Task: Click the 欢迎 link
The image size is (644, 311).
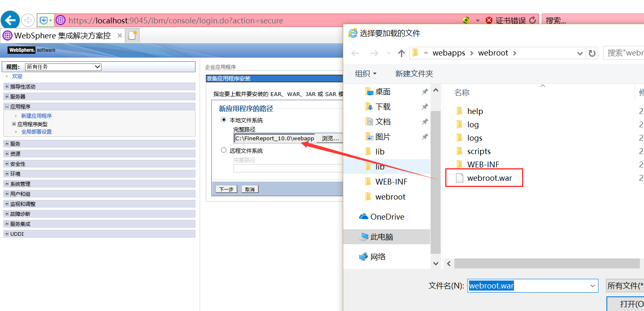Action: click(x=17, y=76)
